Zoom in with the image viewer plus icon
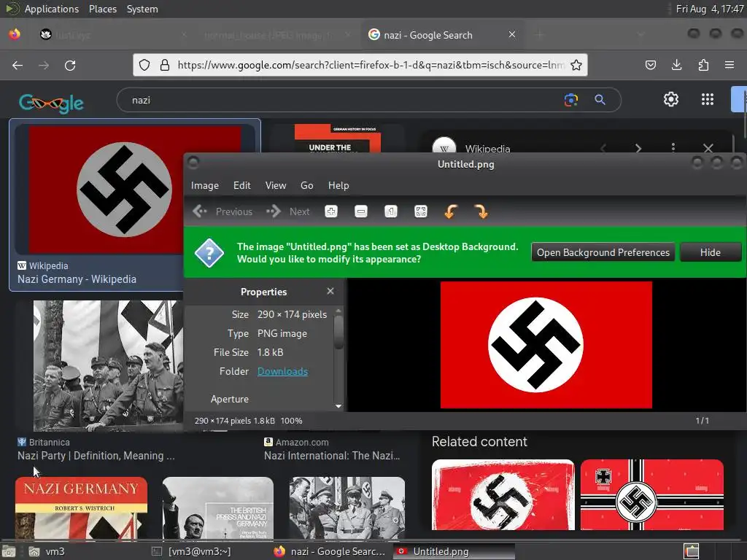The width and height of the screenshot is (747, 560). click(x=331, y=211)
